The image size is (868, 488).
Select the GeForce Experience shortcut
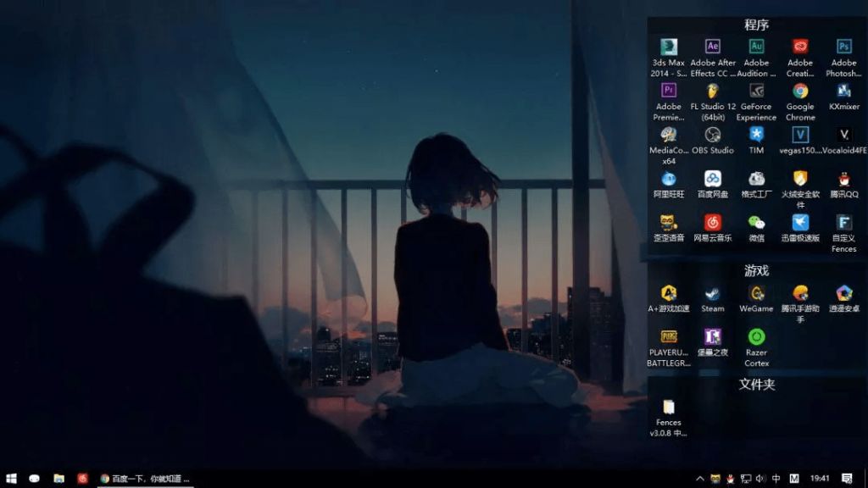(x=757, y=91)
